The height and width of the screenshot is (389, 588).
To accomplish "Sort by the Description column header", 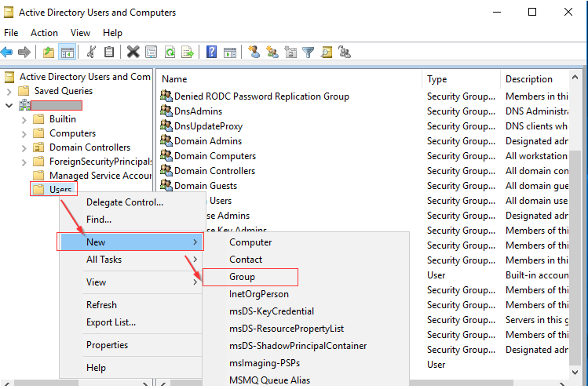I will [535, 79].
